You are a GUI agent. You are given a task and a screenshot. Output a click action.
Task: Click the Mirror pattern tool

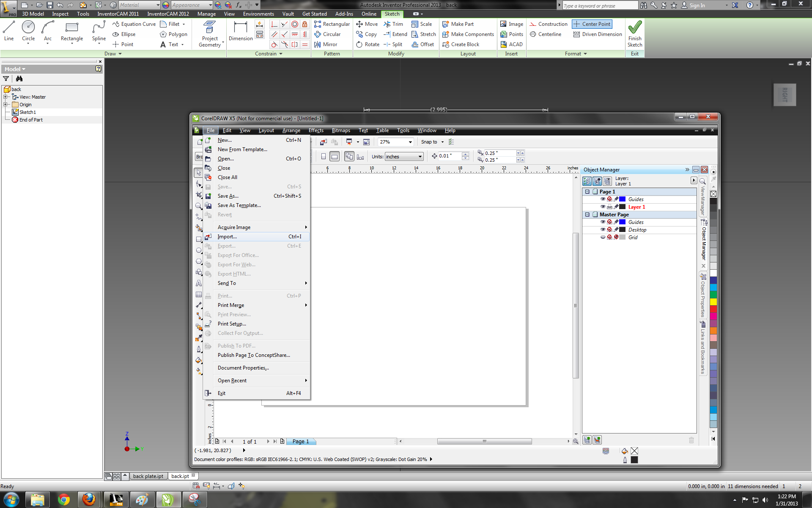pos(326,44)
